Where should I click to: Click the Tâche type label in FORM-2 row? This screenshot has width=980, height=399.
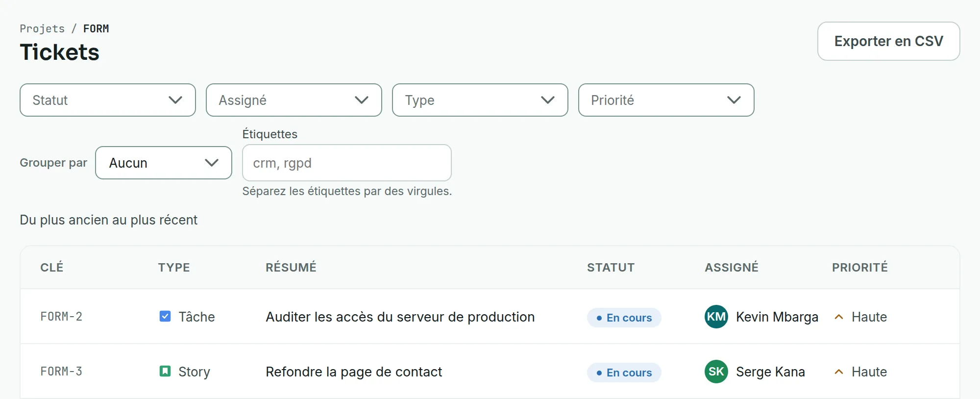[196, 317]
